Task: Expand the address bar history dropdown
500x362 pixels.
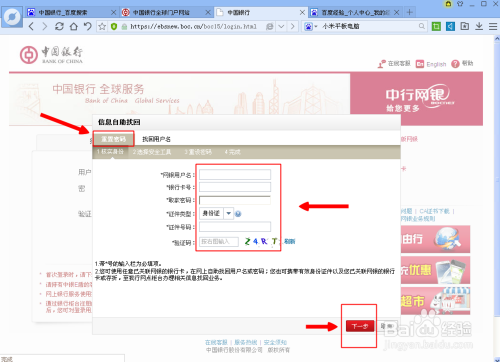Action: 281,26
